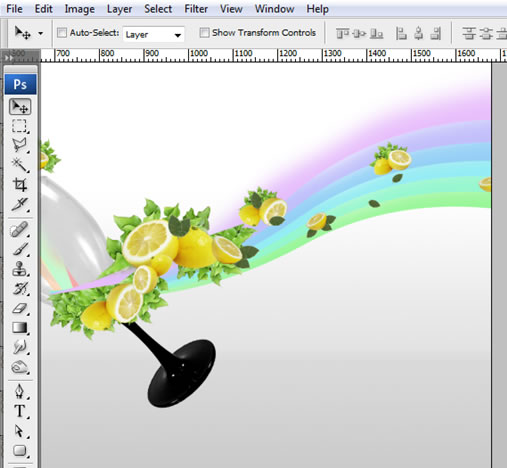The height and width of the screenshot is (468, 507).
Task: Select the Magic Wand tool
Action: pos(20,165)
